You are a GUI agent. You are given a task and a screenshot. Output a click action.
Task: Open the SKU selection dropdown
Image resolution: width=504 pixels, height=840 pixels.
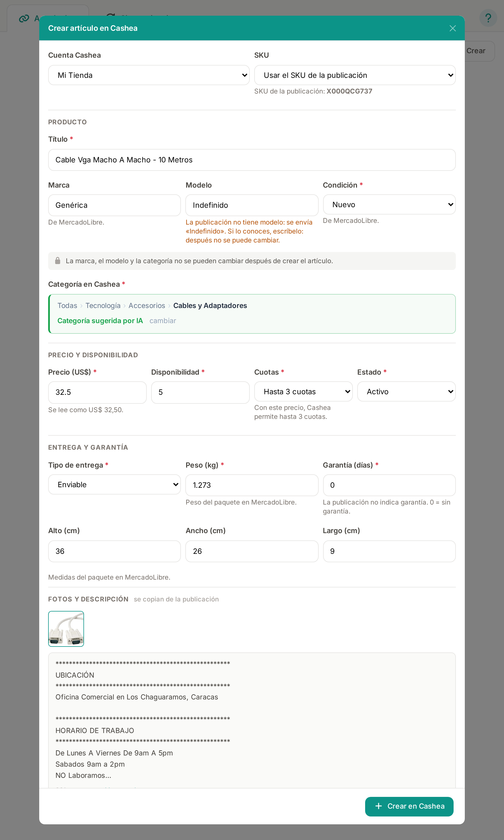point(355,75)
